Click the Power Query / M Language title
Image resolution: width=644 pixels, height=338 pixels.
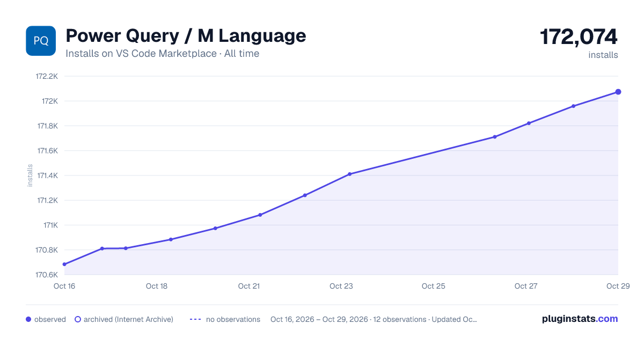(x=186, y=36)
